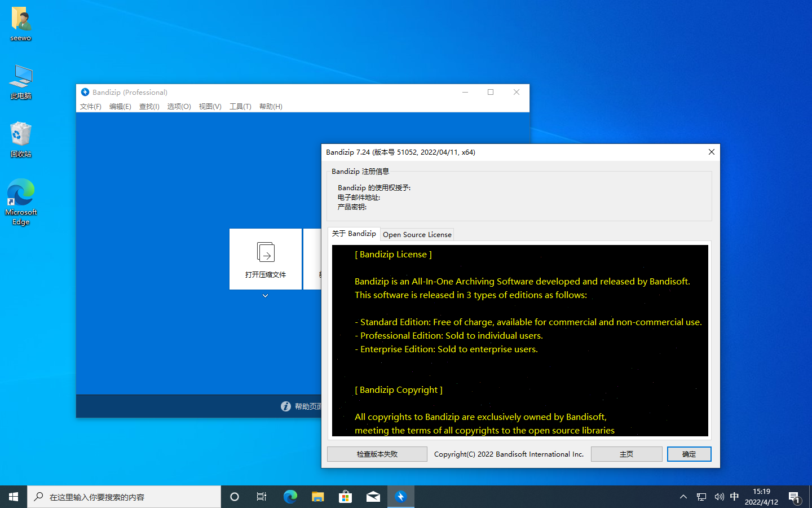Click the 帮助页面 info icon in Bandizip
The height and width of the screenshot is (508, 812).
pyautogui.click(x=286, y=406)
